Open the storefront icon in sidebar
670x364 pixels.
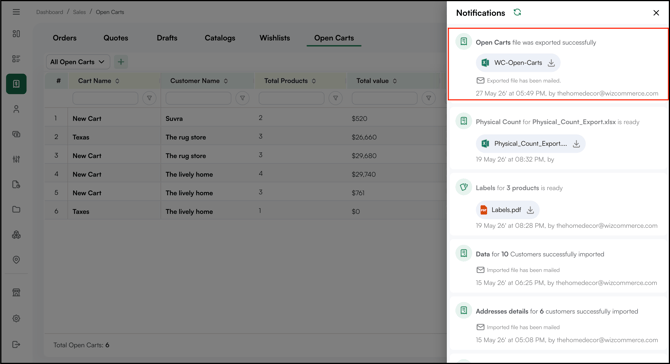16,293
